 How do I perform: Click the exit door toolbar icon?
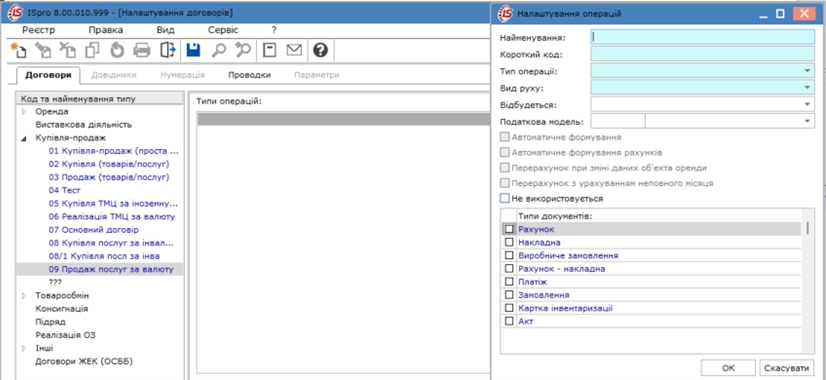tap(168, 50)
